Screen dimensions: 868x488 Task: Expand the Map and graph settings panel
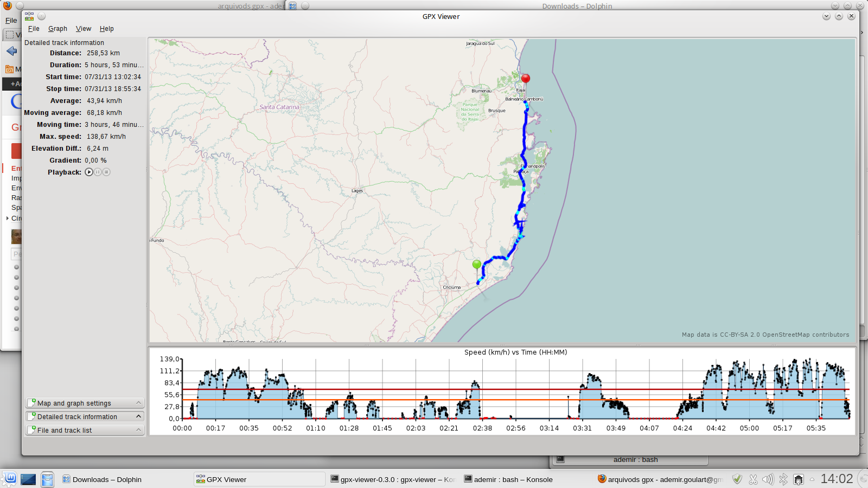coord(85,403)
